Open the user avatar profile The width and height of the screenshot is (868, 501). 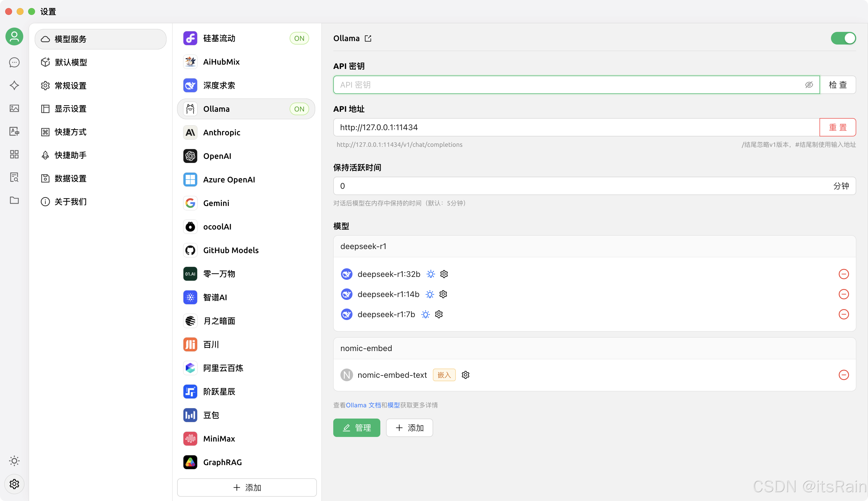[14, 36]
